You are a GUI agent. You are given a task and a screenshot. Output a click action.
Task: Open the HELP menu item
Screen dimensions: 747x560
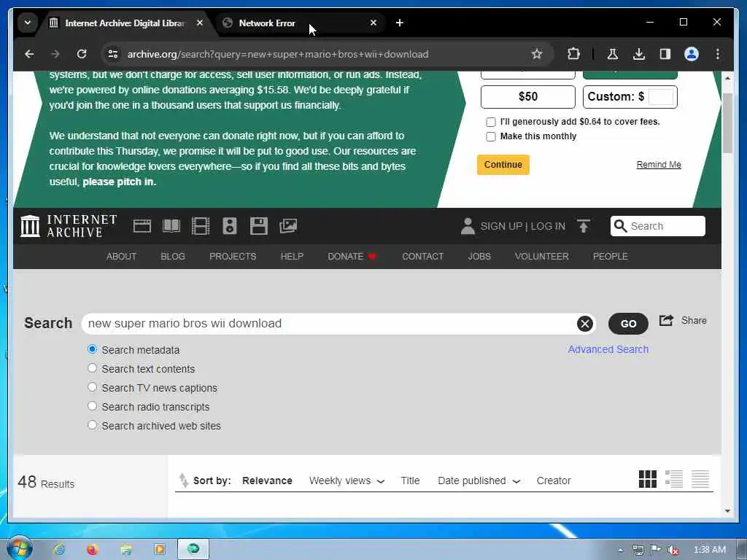292,257
